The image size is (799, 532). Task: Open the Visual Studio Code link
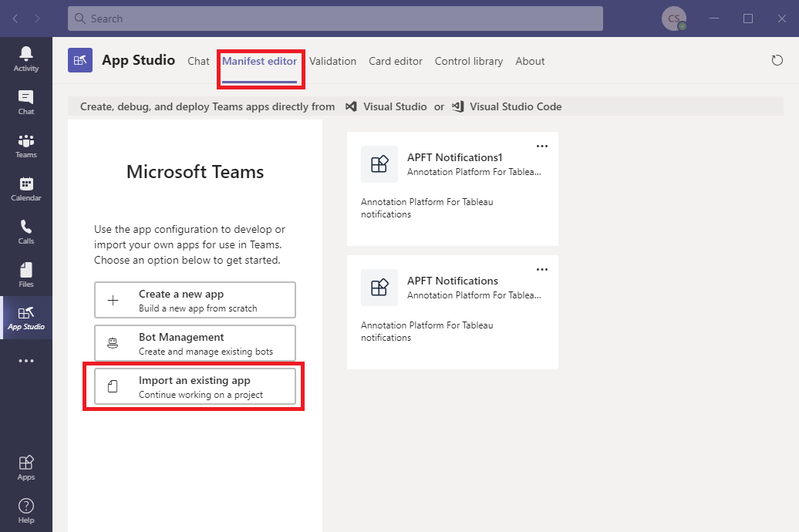pyautogui.click(x=516, y=106)
